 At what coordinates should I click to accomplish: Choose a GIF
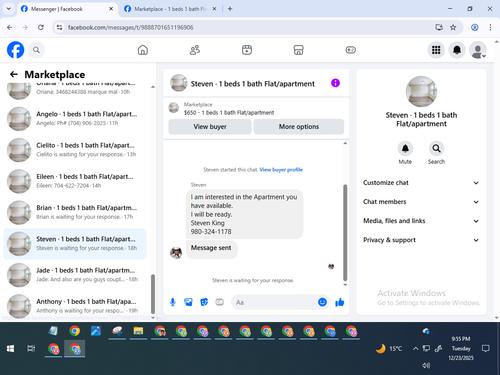pyautogui.click(x=219, y=302)
